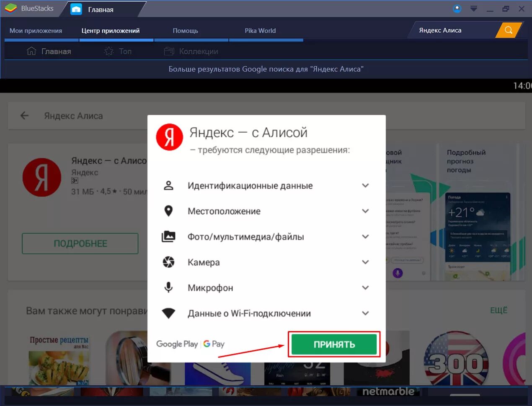The image size is (532, 406).
Task: Open Мои приложения tab
Action: coord(36,31)
